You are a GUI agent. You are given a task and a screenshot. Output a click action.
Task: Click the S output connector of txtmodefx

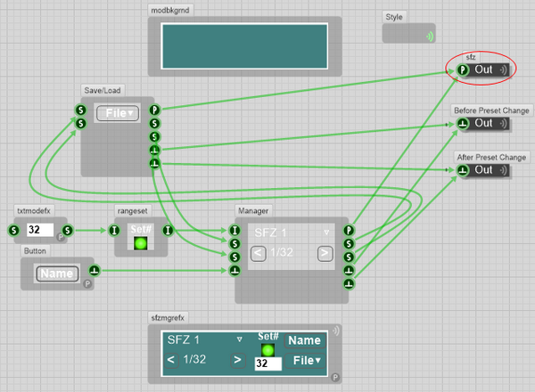click(x=68, y=231)
